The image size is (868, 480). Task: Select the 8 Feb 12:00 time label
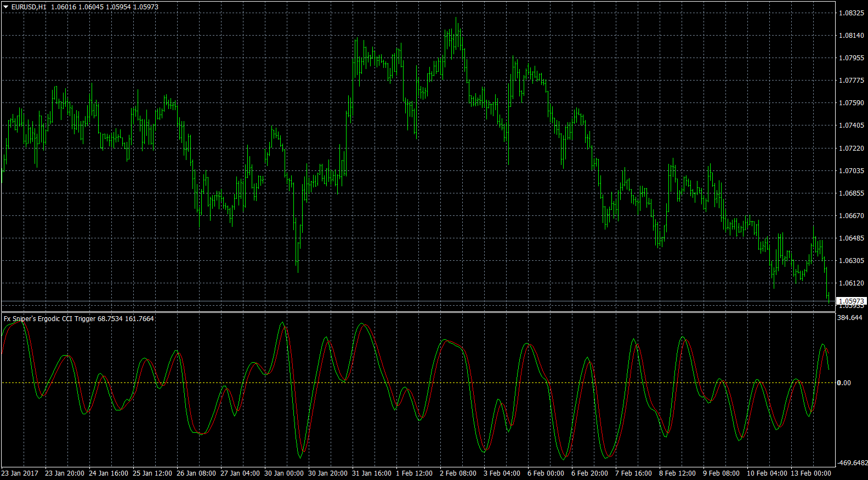[x=677, y=473]
